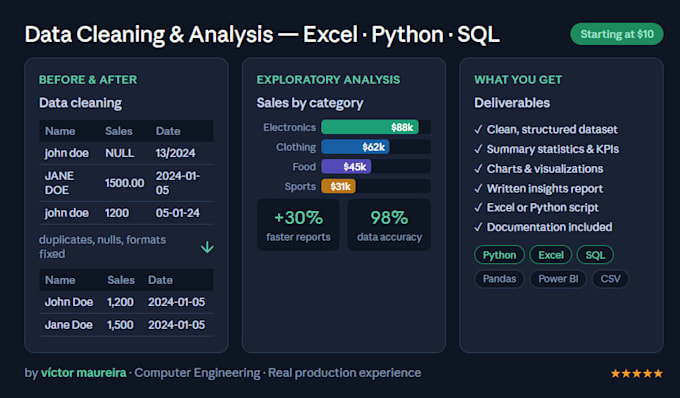Click the 13/2024 date cell
The image size is (680, 398).
click(175, 153)
